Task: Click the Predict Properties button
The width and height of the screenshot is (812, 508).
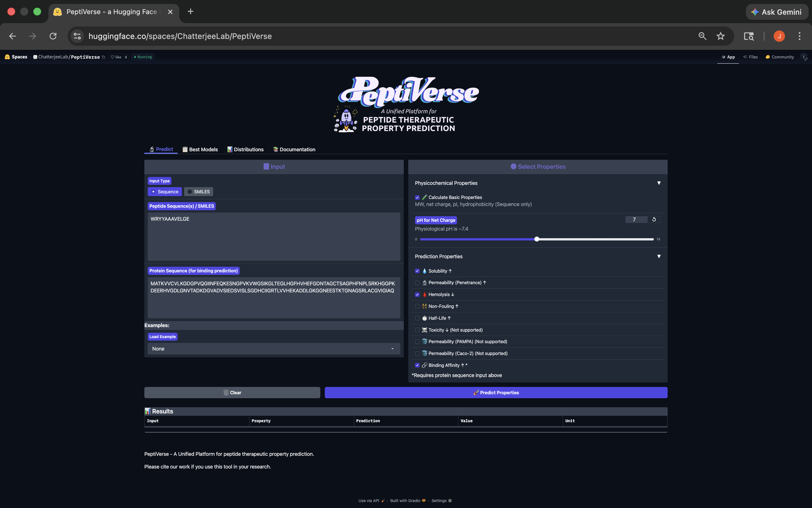Action: point(496,392)
